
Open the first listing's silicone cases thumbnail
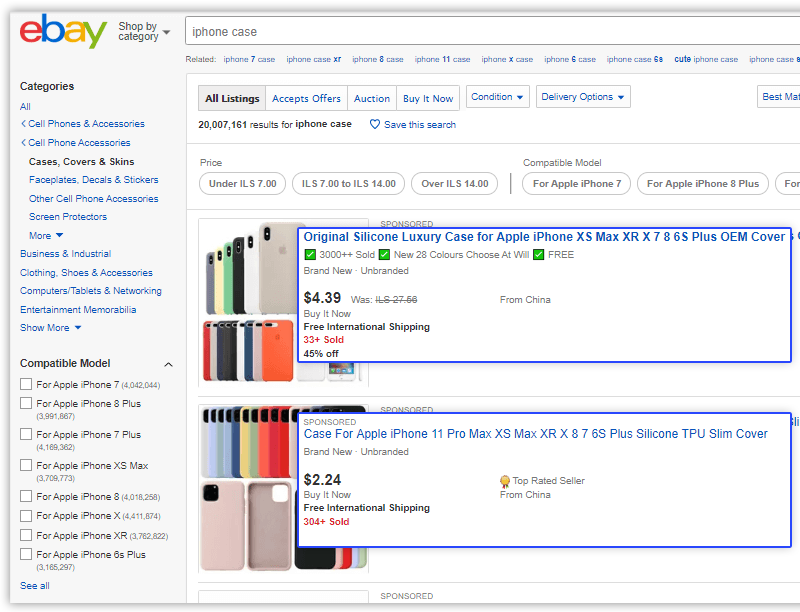tap(248, 302)
